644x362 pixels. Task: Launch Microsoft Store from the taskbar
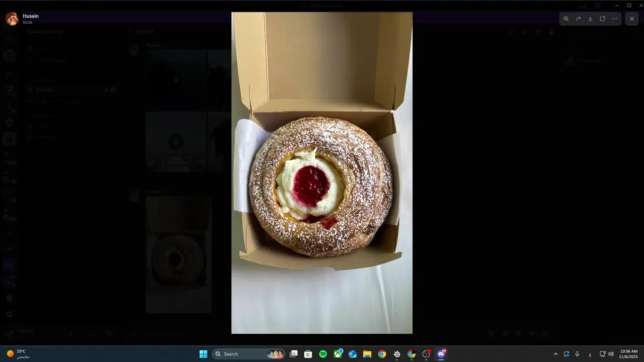(308, 354)
